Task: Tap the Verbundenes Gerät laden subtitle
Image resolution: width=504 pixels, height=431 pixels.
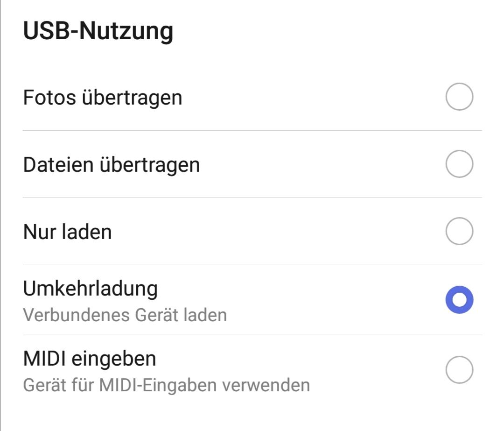Action: (x=125, y=315)
